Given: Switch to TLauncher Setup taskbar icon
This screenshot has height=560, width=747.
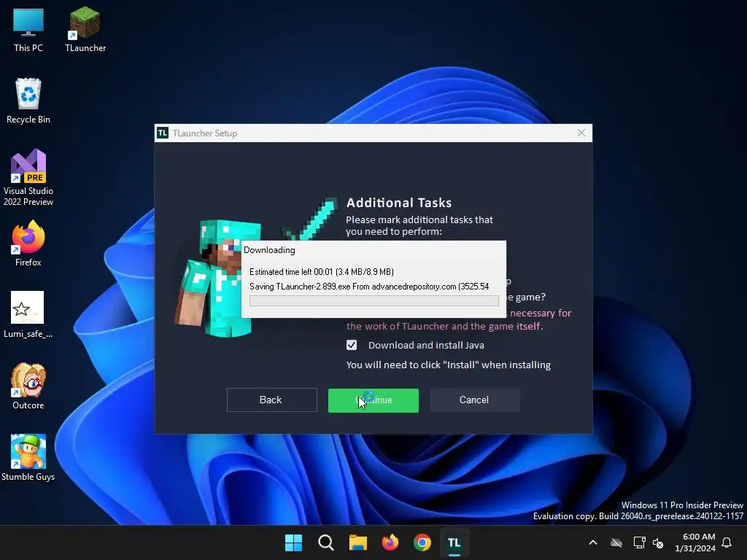Looking at the screenshot, I should [454, 542].
